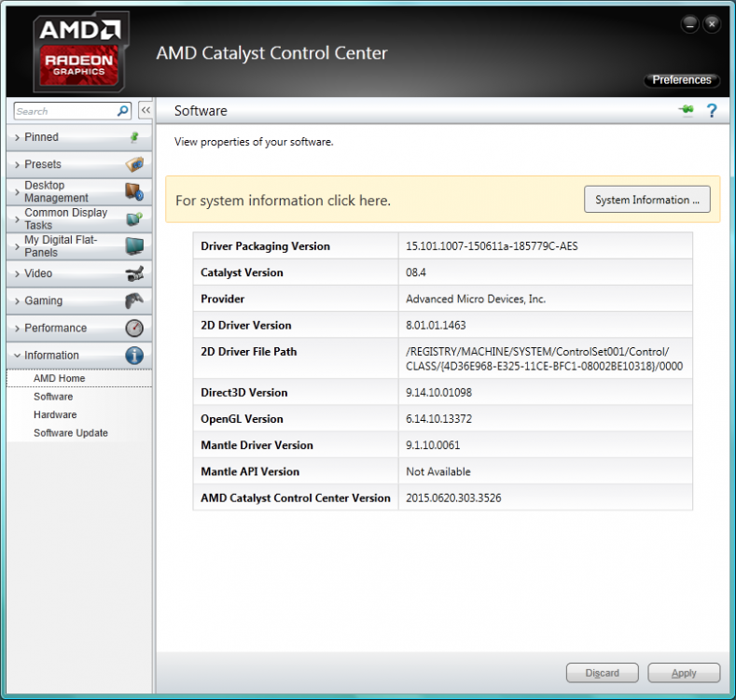The image size is (736, 700).
Task: Open the Software Update page
Action: tap(70, 433)
